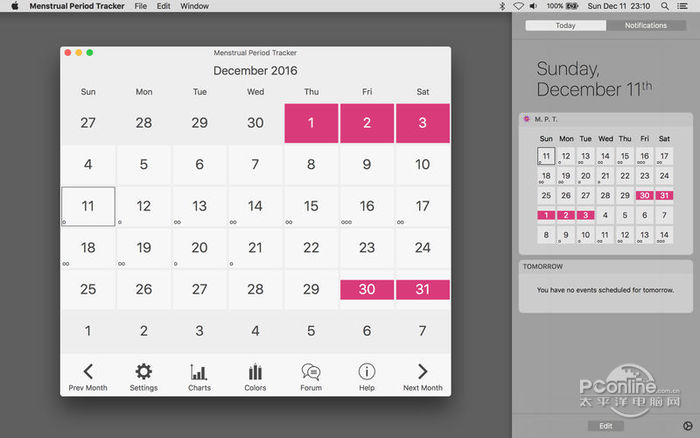Click the menu bar clock Sun Dec 11 23:10
700x438 pixels.
pos(619,6)
